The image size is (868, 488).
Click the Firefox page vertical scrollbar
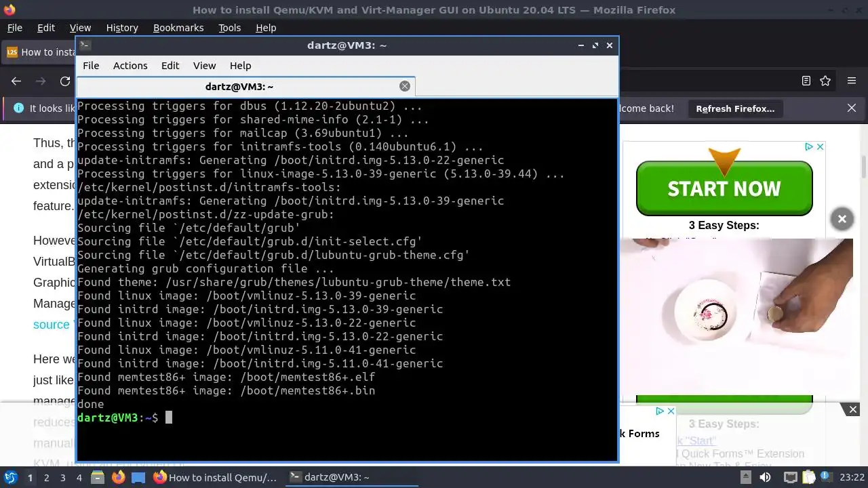point(863,167)
